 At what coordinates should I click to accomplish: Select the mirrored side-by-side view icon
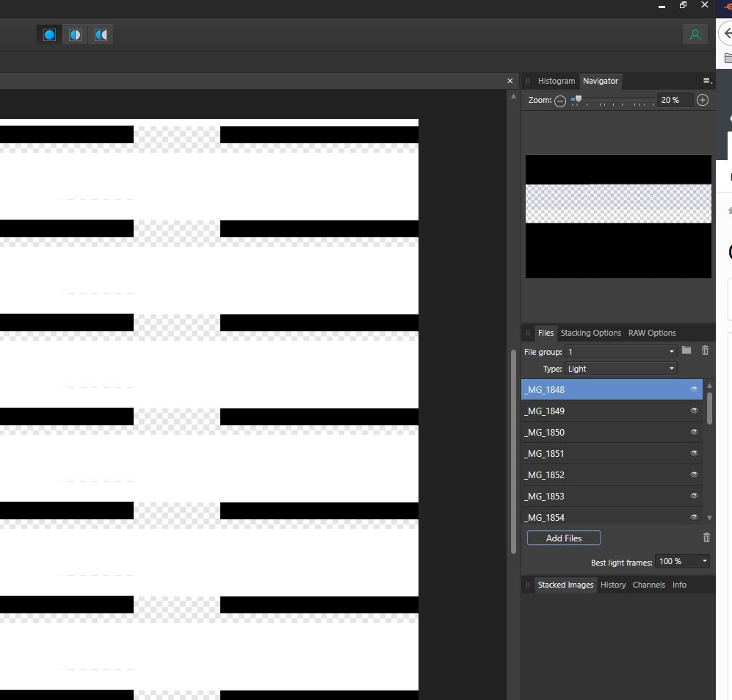101,34
